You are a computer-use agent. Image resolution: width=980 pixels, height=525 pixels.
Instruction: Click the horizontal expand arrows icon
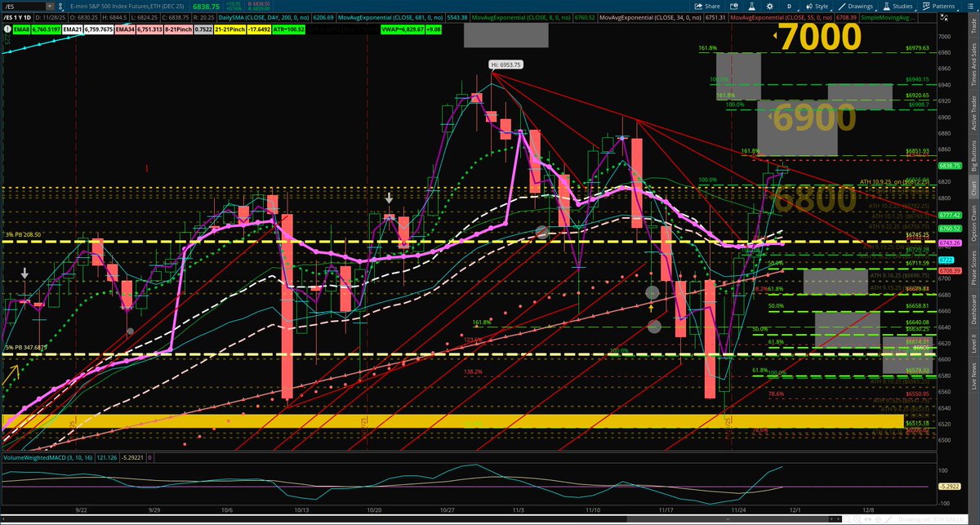[x=867, y=519]
